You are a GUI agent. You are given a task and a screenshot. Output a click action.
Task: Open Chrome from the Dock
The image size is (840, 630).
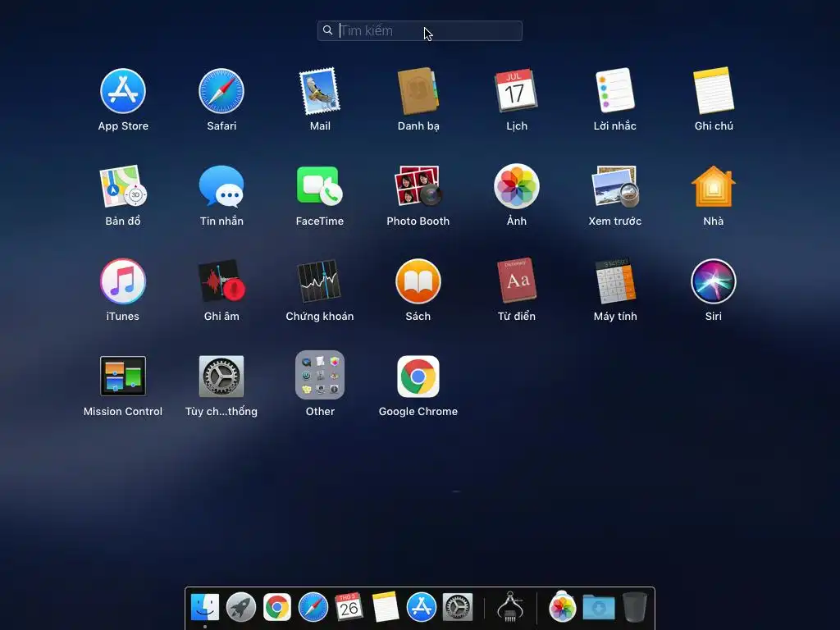pyautogui.click(x=277, y=607)
